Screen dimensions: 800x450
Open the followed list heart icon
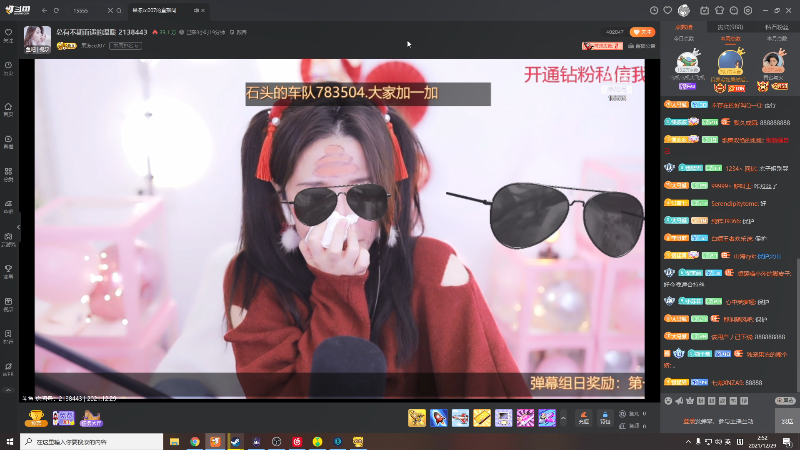tap(667, 10)
